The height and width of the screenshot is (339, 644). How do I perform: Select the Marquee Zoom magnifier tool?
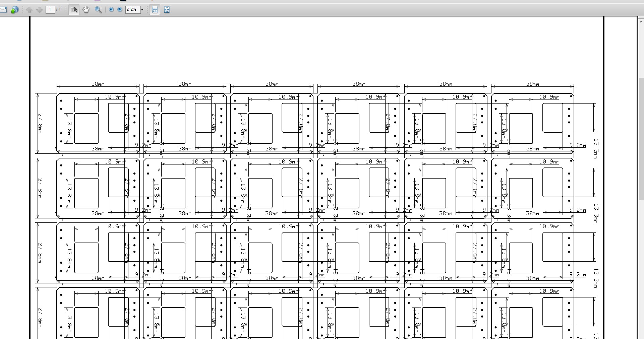[99, 10]
